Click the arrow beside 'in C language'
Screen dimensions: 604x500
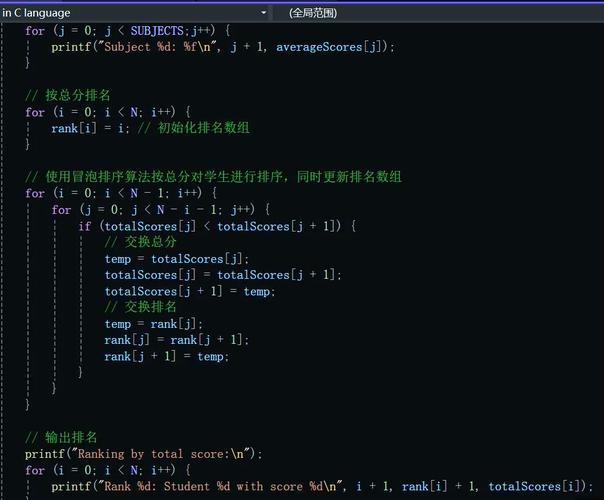coord(264,13)
